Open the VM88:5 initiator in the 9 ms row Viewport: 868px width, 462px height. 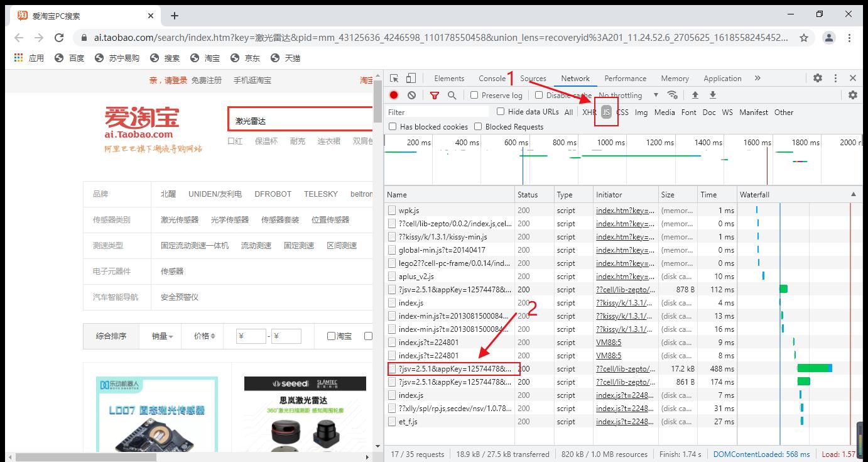click(x=609, y=343)
